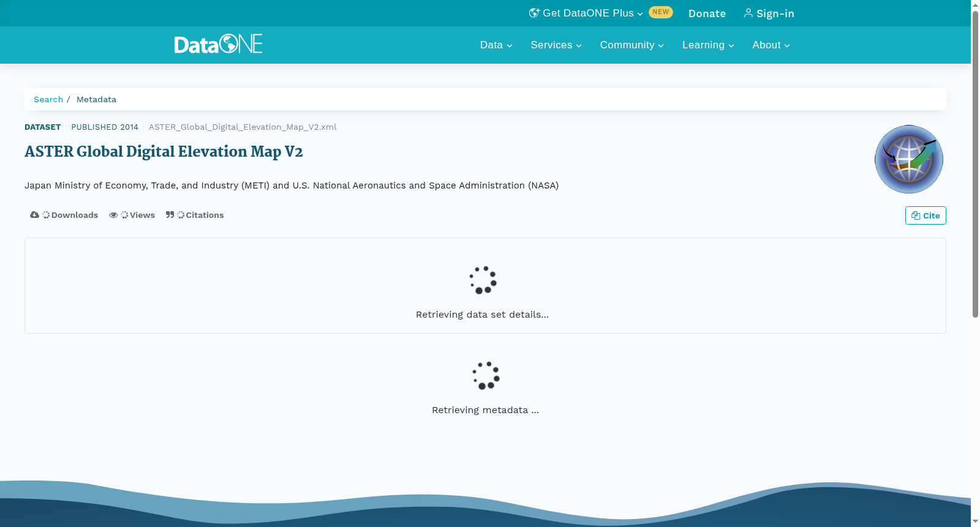Click the scrollbar up arrow
The image size is (980, 527).
[x=975, y=5]
